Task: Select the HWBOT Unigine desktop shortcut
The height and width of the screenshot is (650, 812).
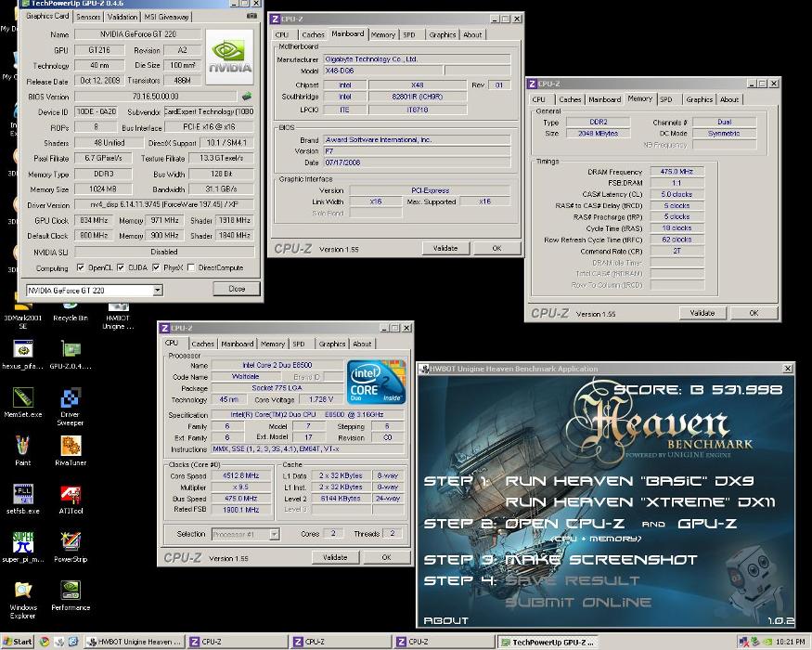Action: tap(118, 315)
